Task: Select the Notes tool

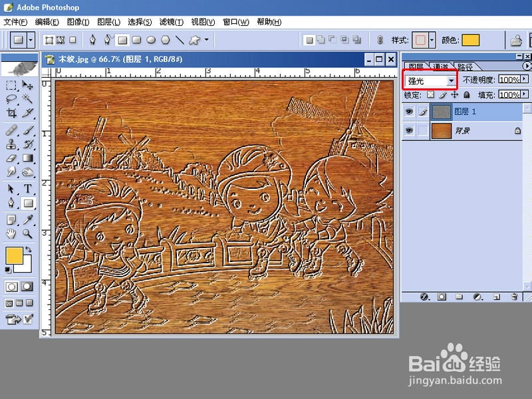Action: (x=11, y=220)
